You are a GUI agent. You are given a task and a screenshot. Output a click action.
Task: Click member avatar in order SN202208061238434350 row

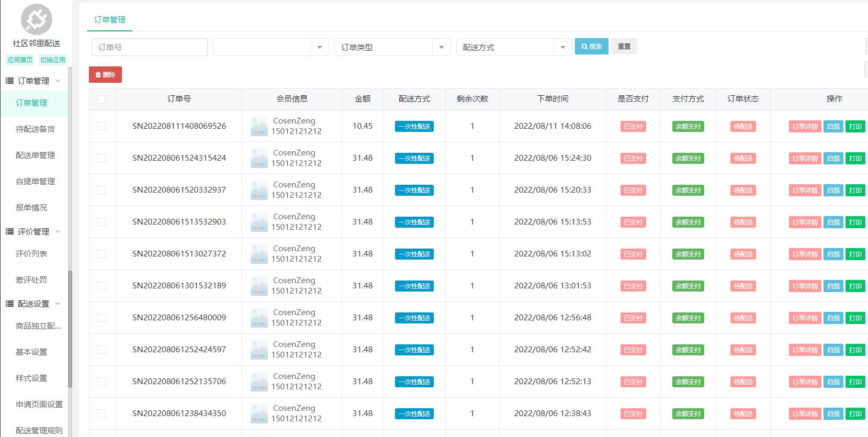[259, 413]
